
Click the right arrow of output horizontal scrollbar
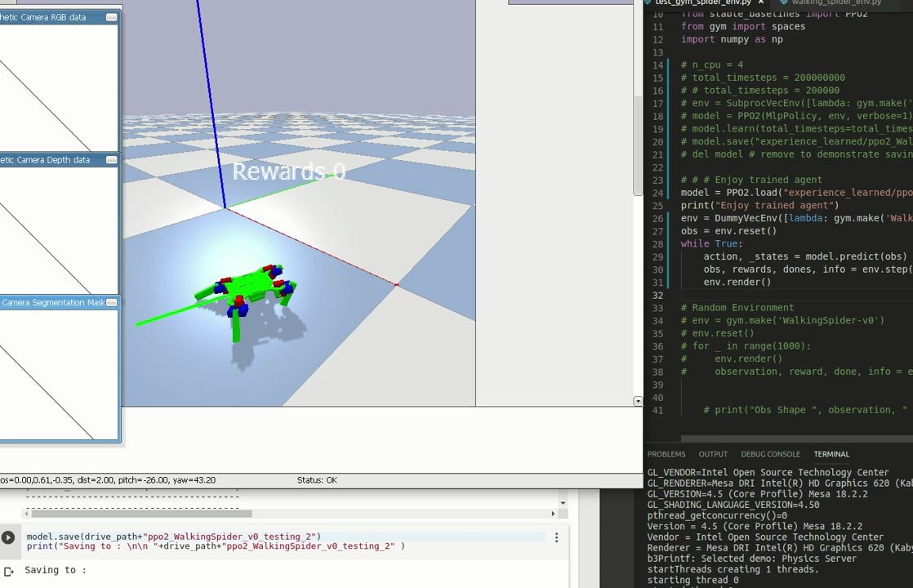(x=553, y=514)
